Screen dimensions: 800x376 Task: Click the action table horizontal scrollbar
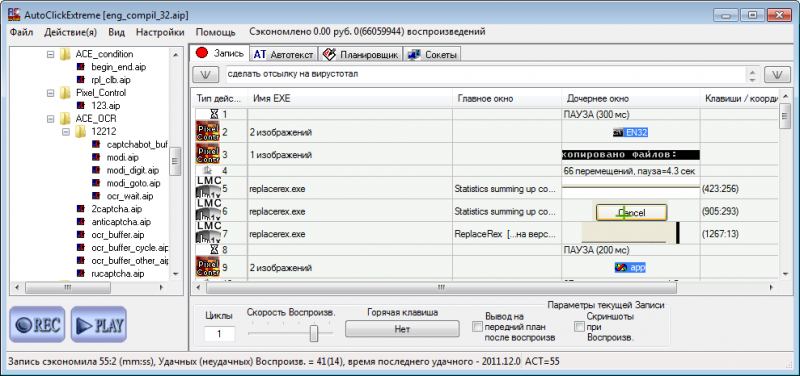485,288
